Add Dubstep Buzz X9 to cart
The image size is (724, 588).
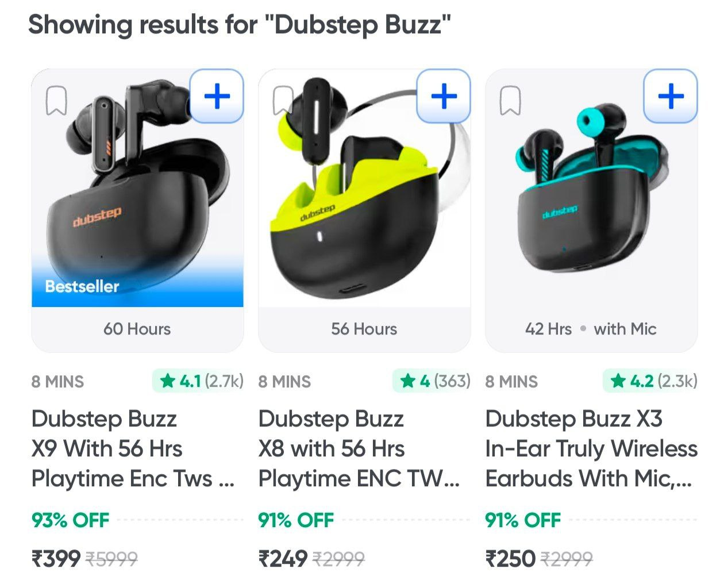(x=217, y=96)
